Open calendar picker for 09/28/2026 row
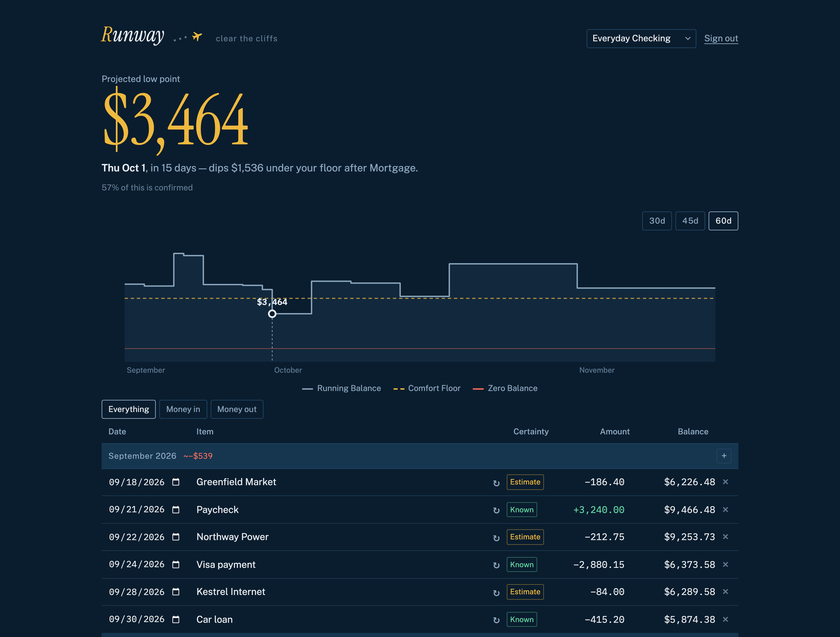 click(176, 592)
